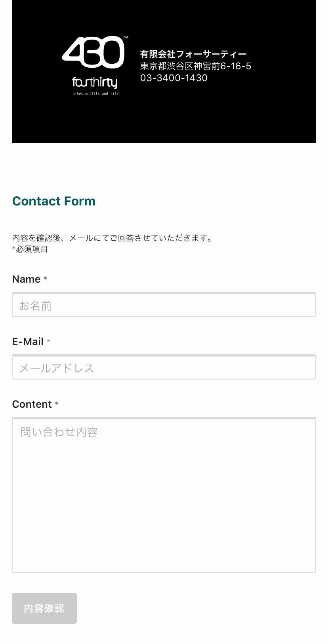This screenshot has width=328, height=644.
Task: Click the Name field label
Action: pos(26,279)
